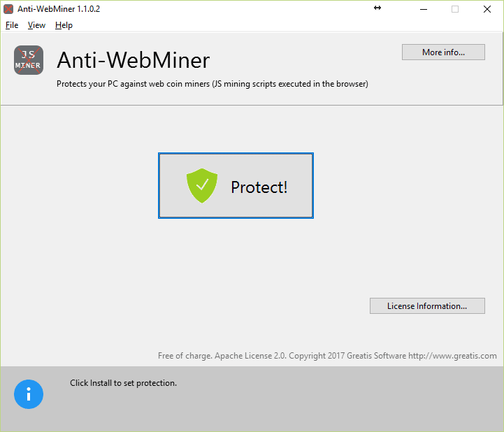This screenshot has height=432, width=504.
Task: Minimize the Anti-WebMiner window
Action: point(424,9)
